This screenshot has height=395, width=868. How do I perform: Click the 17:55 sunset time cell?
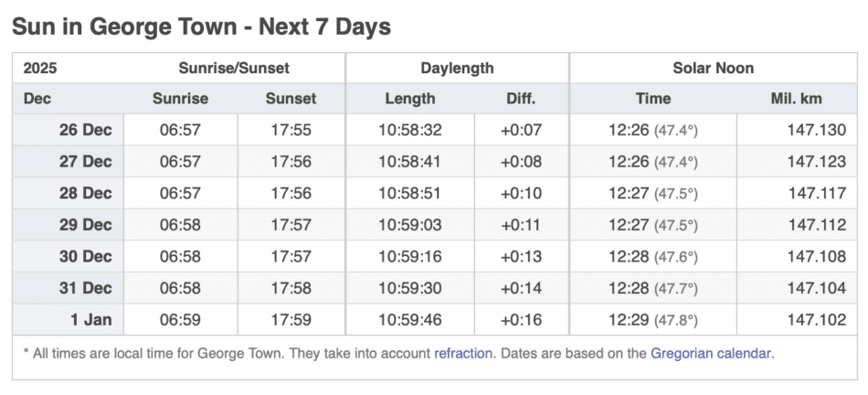(x=291, y=130)
